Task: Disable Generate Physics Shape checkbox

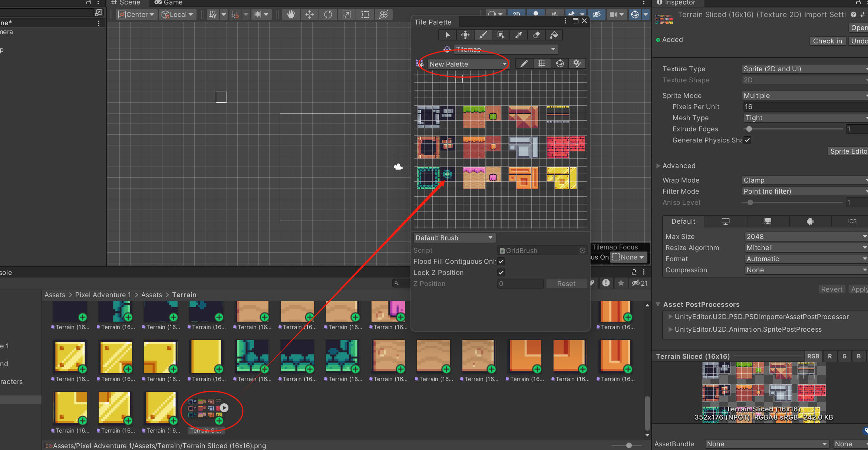Action: coord(747,140)
